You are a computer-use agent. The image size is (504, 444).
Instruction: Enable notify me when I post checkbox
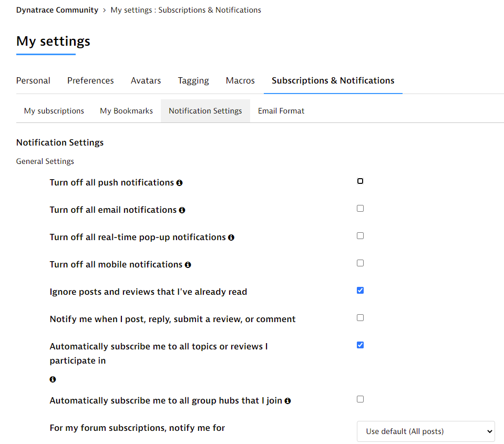click(360, 318)
